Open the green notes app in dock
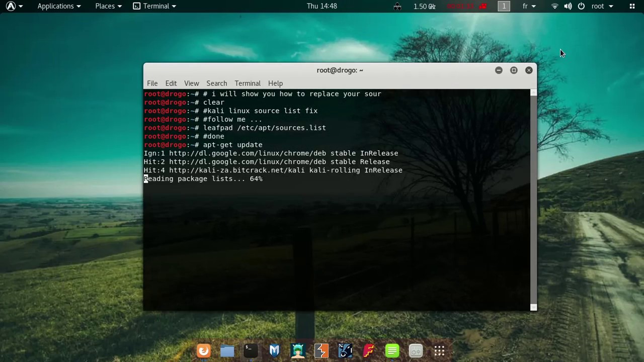This screenshot has width=644, height=362. tap(392, 350)
